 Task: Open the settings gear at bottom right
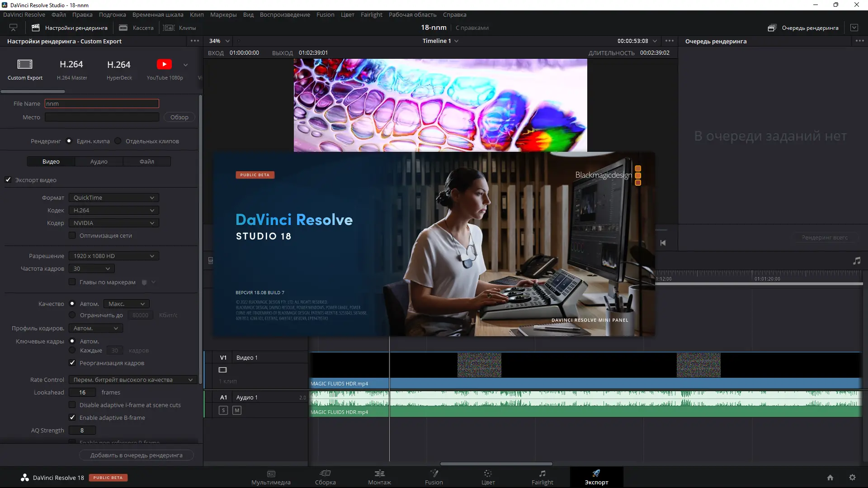pyautogui.click(x=853, y=477)
